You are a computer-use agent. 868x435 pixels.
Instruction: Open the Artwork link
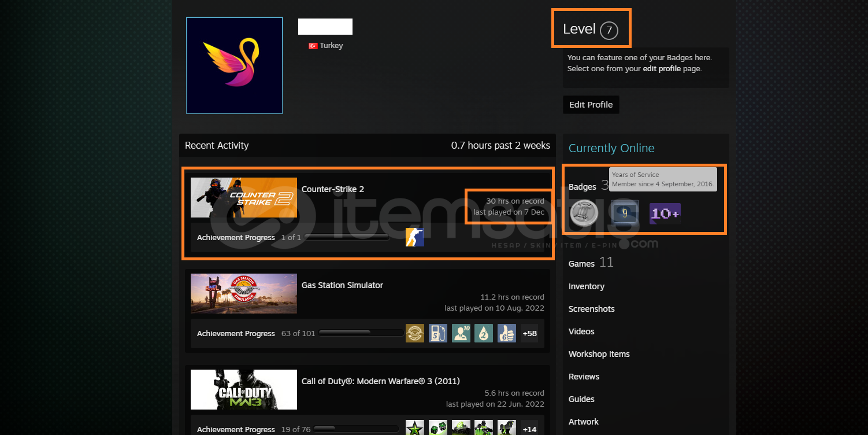584,422
